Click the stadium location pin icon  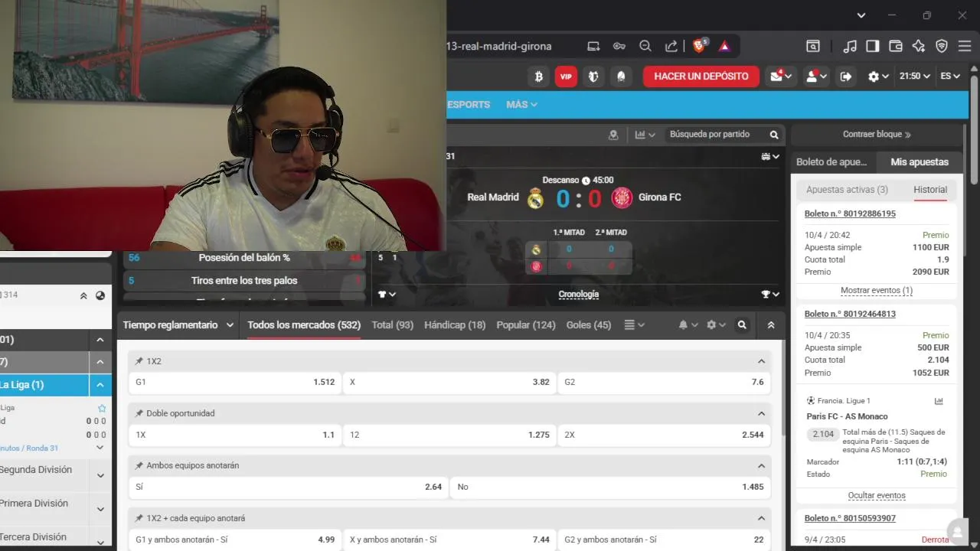613,135
